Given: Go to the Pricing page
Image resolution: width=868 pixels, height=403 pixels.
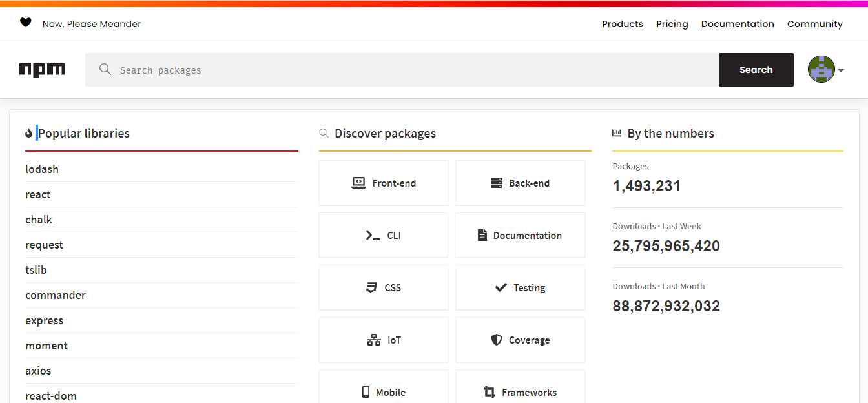Looking at the screenshot, I should coord(672,24).
